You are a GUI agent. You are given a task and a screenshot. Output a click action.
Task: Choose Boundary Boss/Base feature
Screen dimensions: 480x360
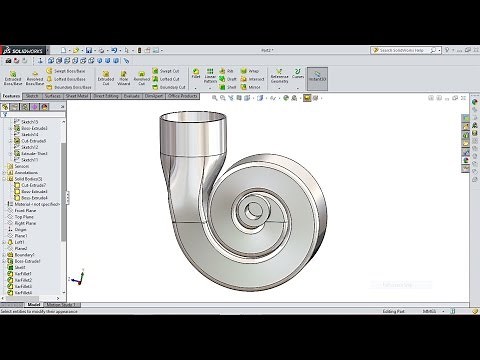point(69,87)
